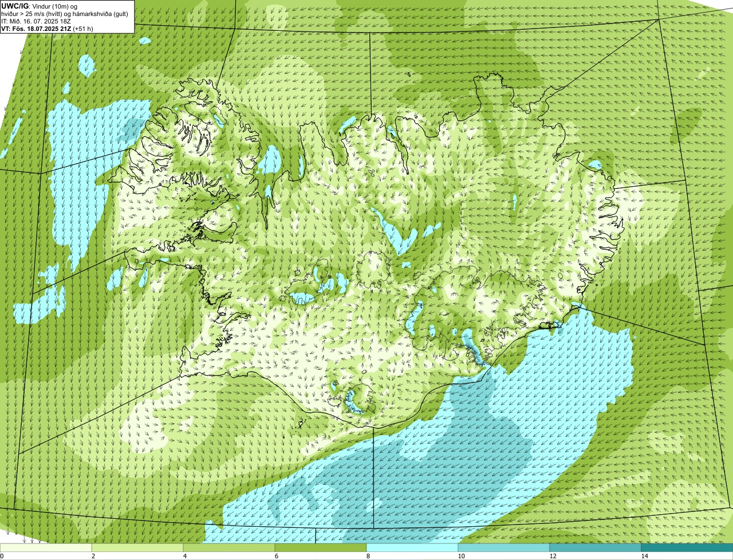Click the 6–8 m/s dark green segment

tap(321, 547)
